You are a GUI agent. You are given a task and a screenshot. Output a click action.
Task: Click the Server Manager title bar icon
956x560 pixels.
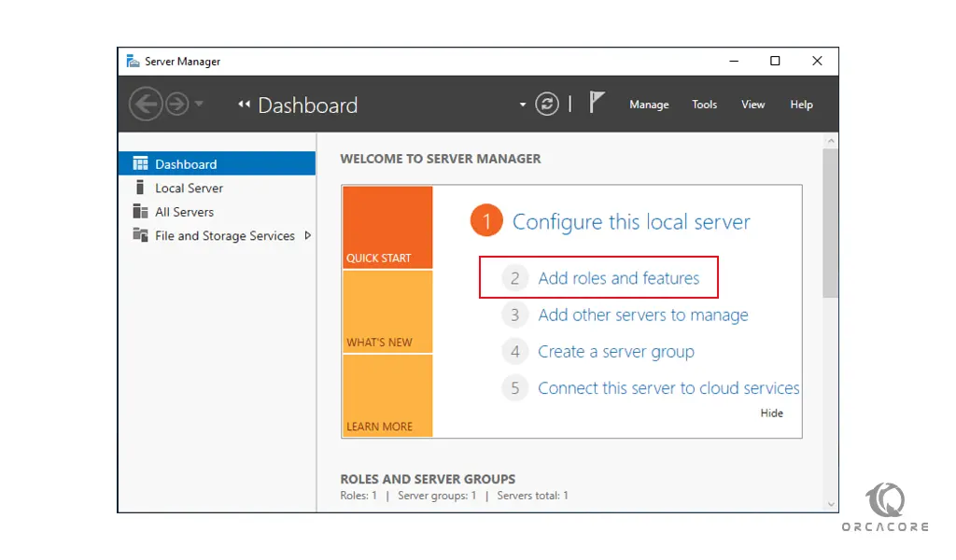[133, 61]
